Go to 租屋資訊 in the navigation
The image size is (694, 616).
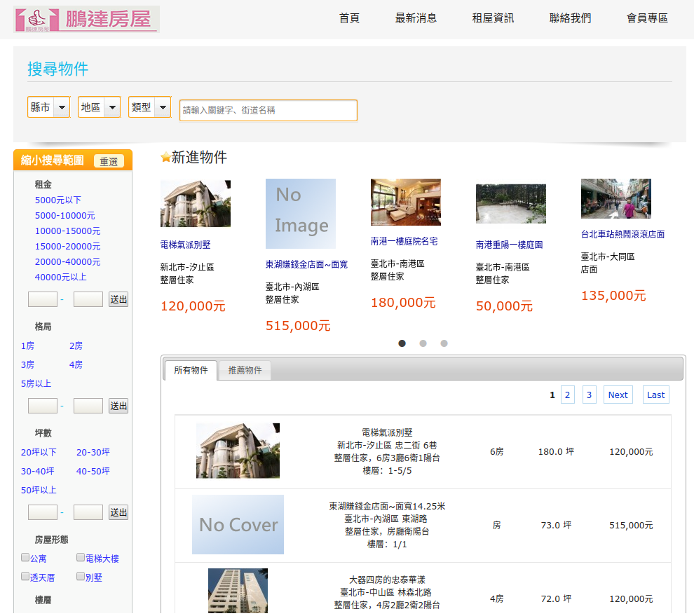(493, 18)
